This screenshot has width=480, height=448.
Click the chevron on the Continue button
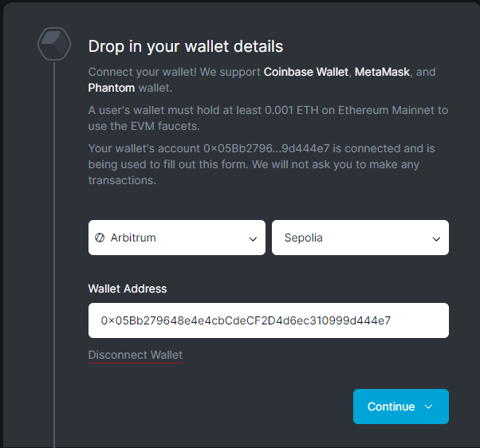point(428,407)
